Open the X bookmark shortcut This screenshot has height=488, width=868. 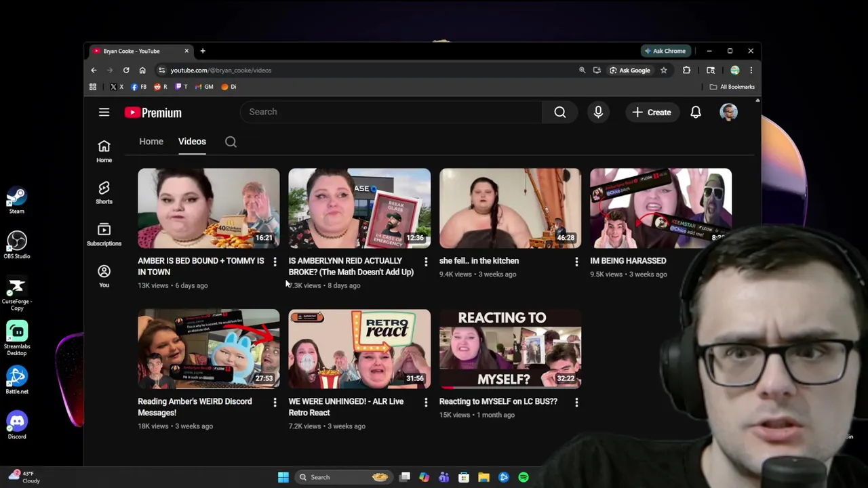click(117, 87)
